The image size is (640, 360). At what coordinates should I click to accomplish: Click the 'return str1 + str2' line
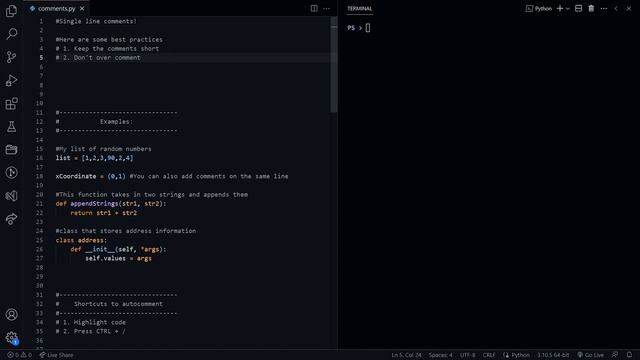pyautogui.click(x=104, y=213)
